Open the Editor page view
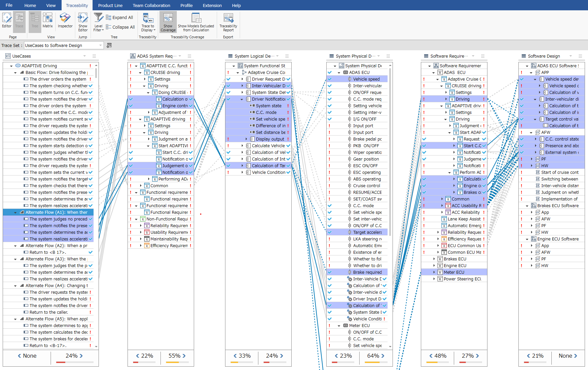This screenshot has height=370, width=588. coord(7,21)
